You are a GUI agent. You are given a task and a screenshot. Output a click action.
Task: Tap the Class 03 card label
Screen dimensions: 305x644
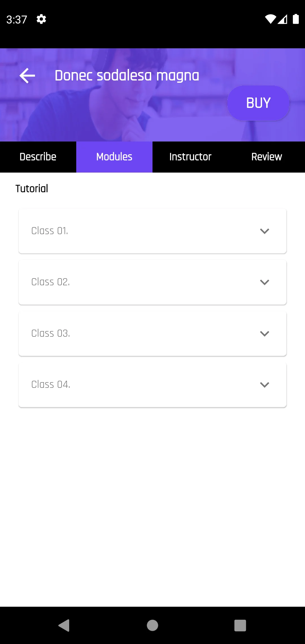51,334
